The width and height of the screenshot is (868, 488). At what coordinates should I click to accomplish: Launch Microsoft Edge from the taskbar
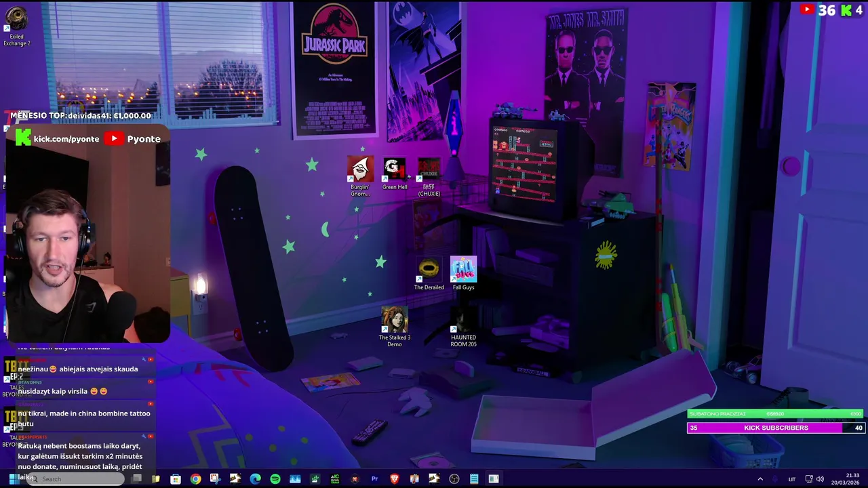pos(255,479)
